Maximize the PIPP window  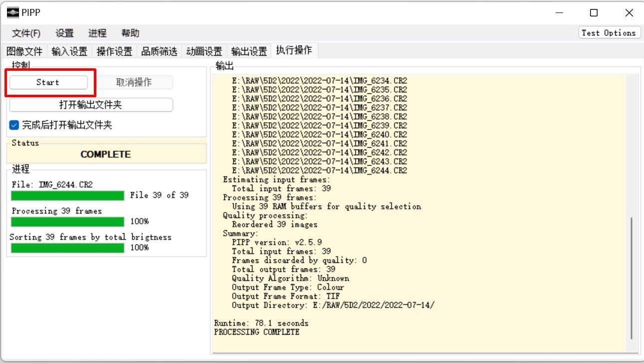coord(594,12)
